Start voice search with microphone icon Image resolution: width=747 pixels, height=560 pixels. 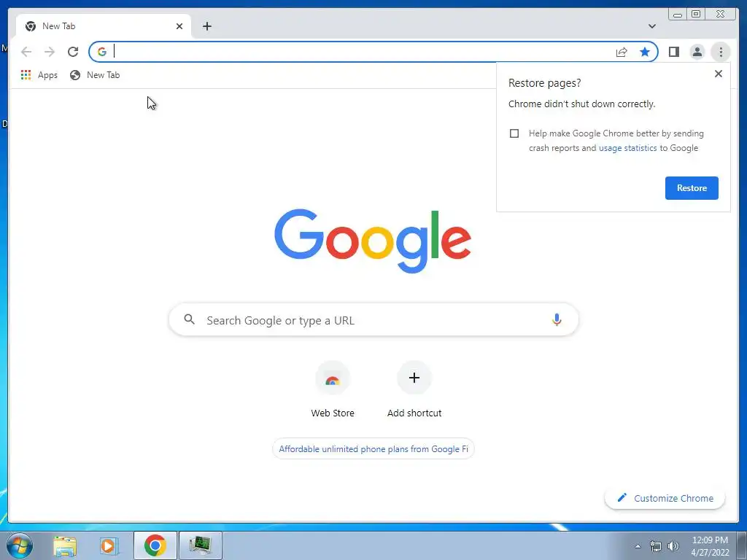[557, 319]
